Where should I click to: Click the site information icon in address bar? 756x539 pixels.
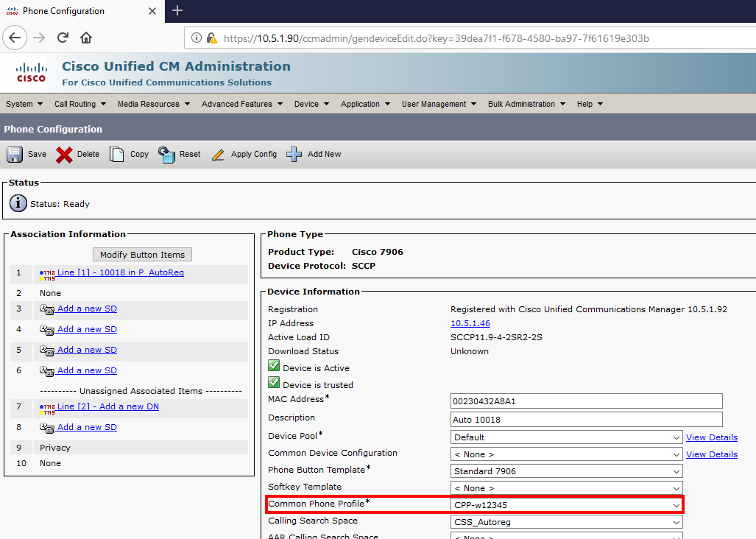(197, 38)
